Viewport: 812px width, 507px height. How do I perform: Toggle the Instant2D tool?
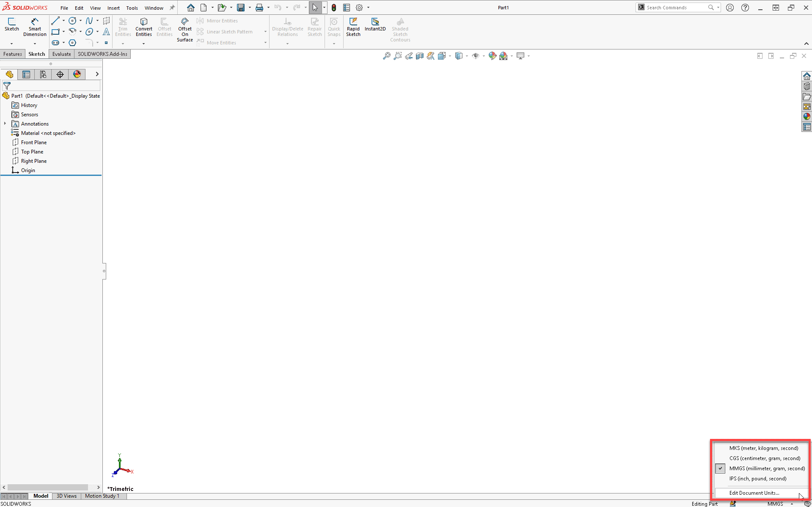tap(375, 25)
